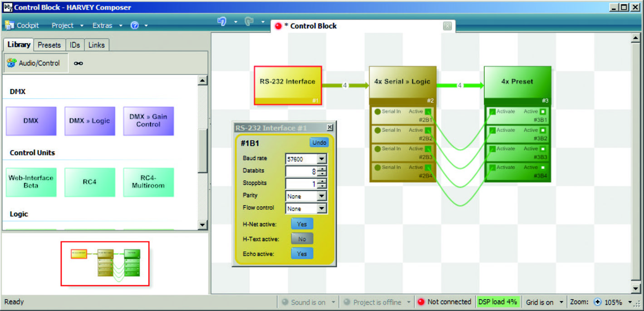This screenshot has height=311, width=644.
Task: Click the library panel scroll up arrow
Action: [203, 81]
